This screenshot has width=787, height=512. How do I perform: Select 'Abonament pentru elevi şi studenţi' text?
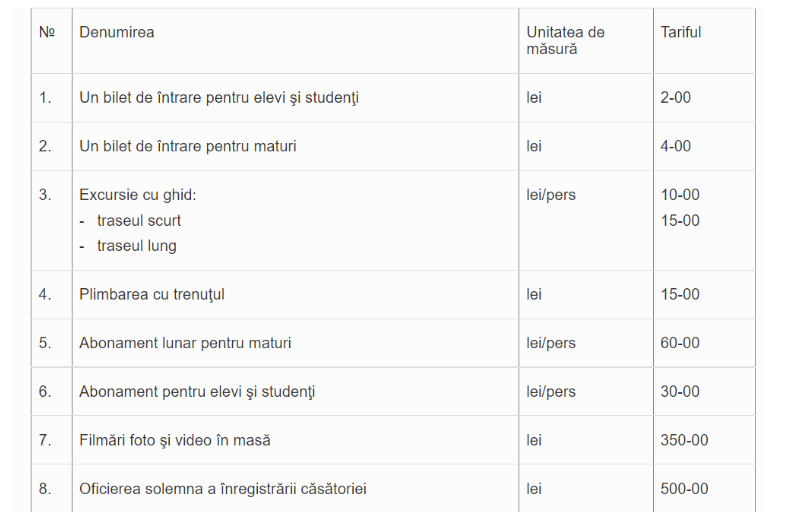[x=197, y=392]
